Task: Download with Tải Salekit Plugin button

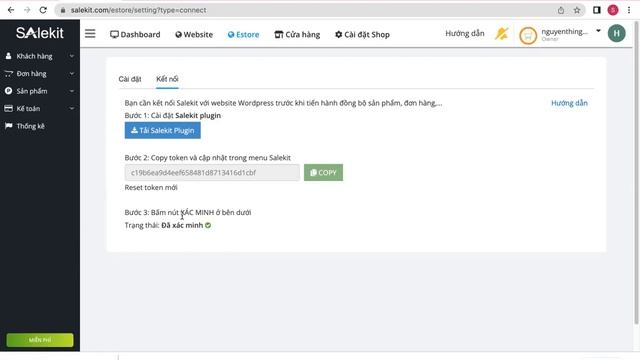Action: coord(162,131)
